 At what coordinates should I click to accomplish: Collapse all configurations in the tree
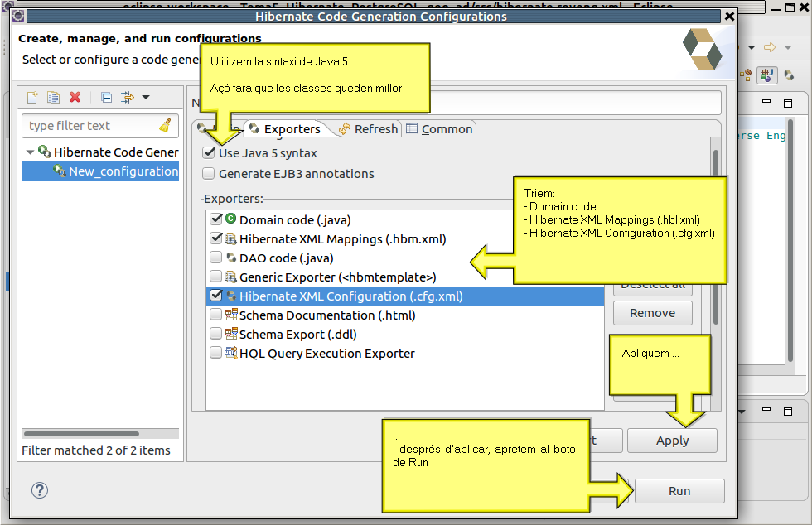(x=107, y=98)
